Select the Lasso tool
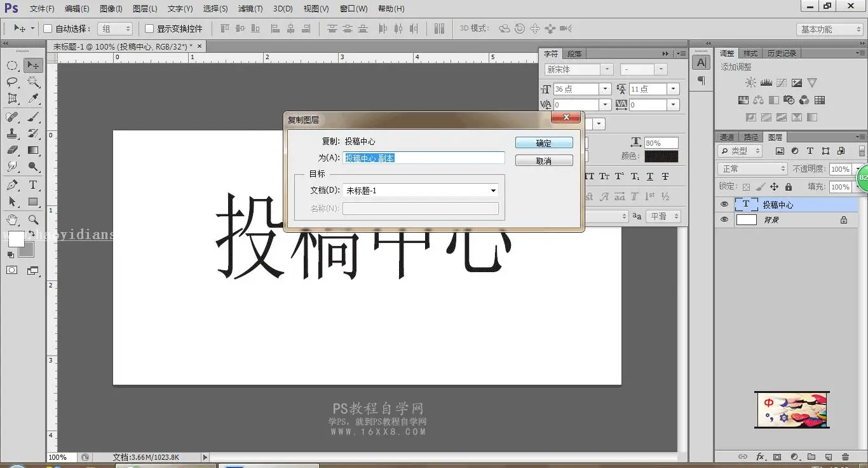Image resolution: width=868 pixels, height=468 pixels. [x=12, y=82]
